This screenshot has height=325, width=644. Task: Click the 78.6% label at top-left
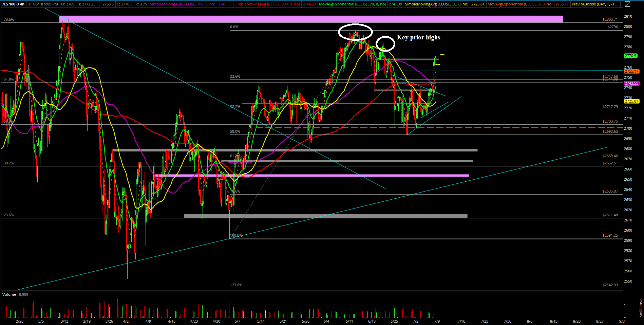click(9, 19)
